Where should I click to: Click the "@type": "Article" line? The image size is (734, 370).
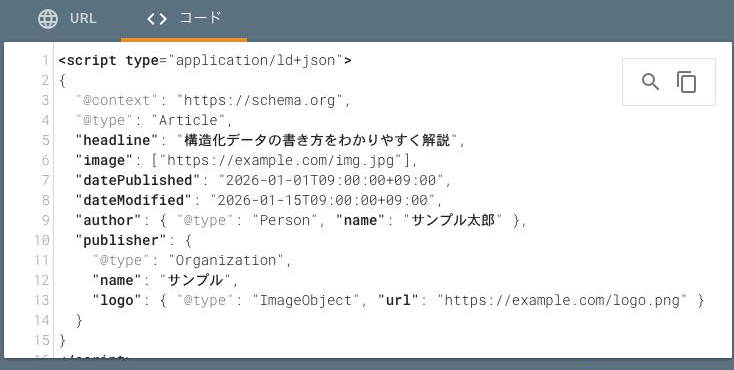click(154, 120)
